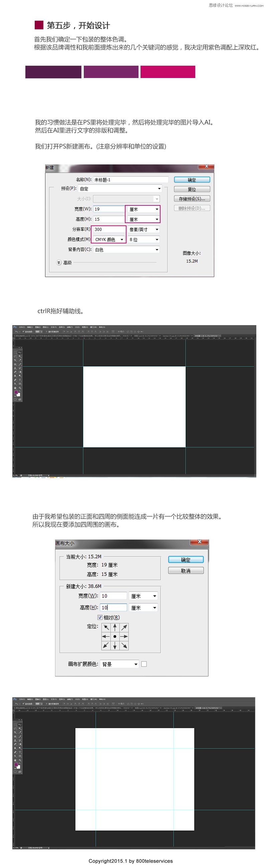Select Type tool in first Photoshop screenshot

click(x=20, y=380)
